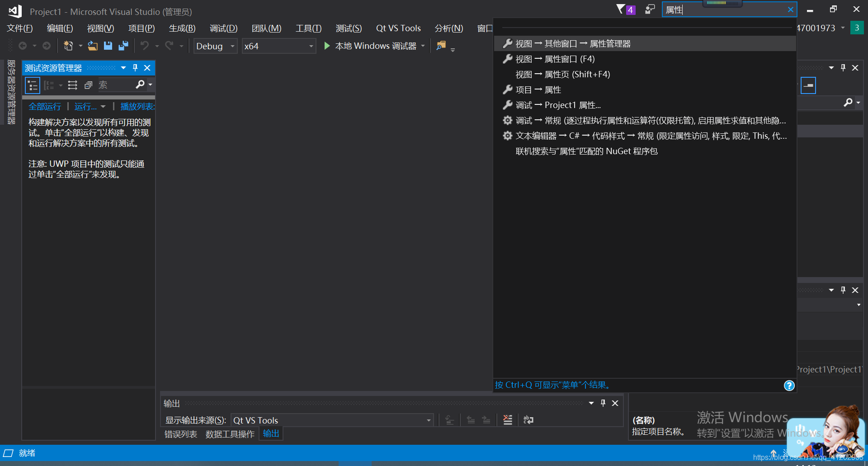This screenshot has width=868, height=466.
Task: Open the 视图(V) menu
Action: point(100,28)
